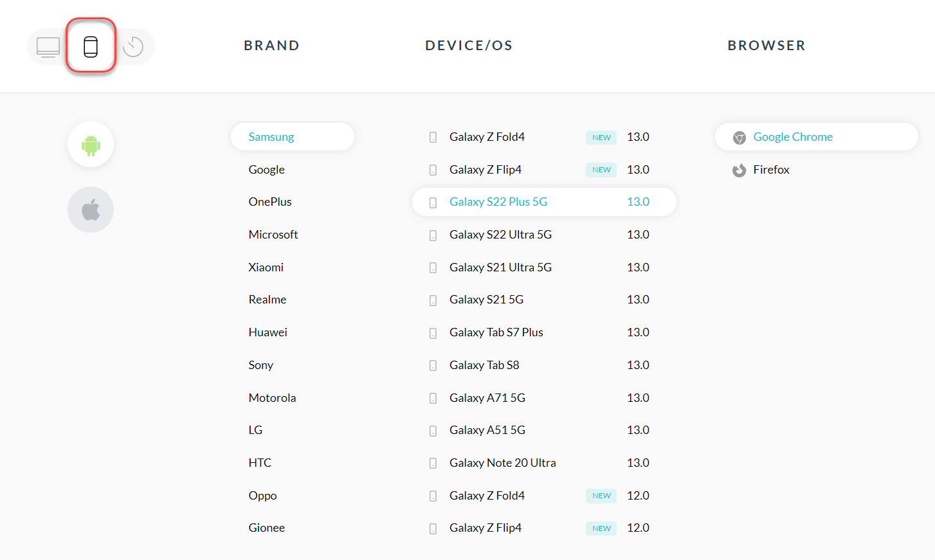Choose Galaxy Tab S8 device
Image resolution: width=935 pixels, height=560 pixels.
tap(484, 365)
